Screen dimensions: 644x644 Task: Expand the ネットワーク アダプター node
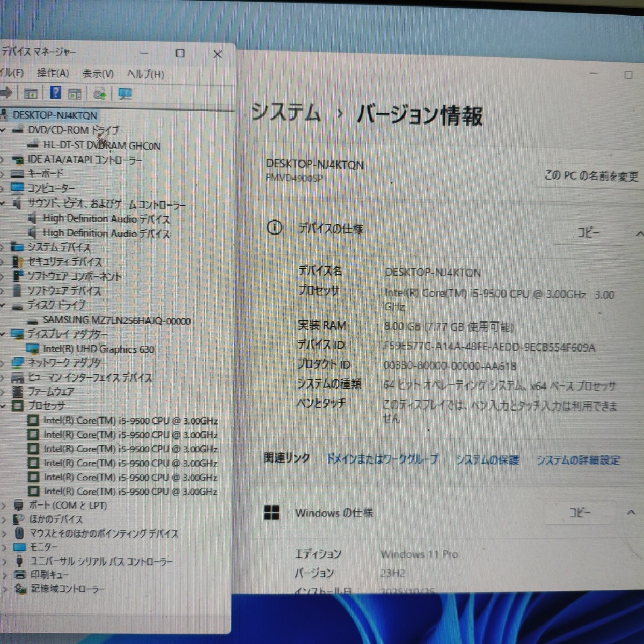point(3,363)
